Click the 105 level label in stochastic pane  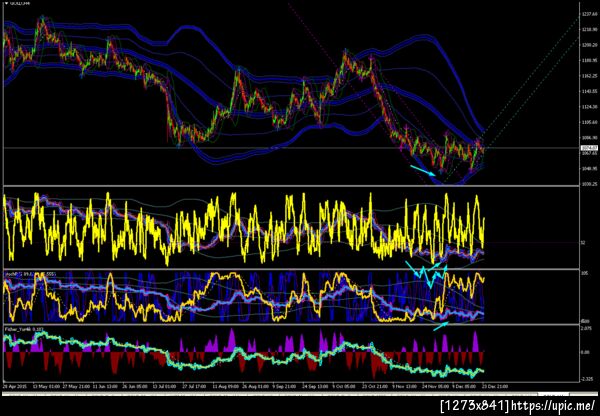[585, 274]
